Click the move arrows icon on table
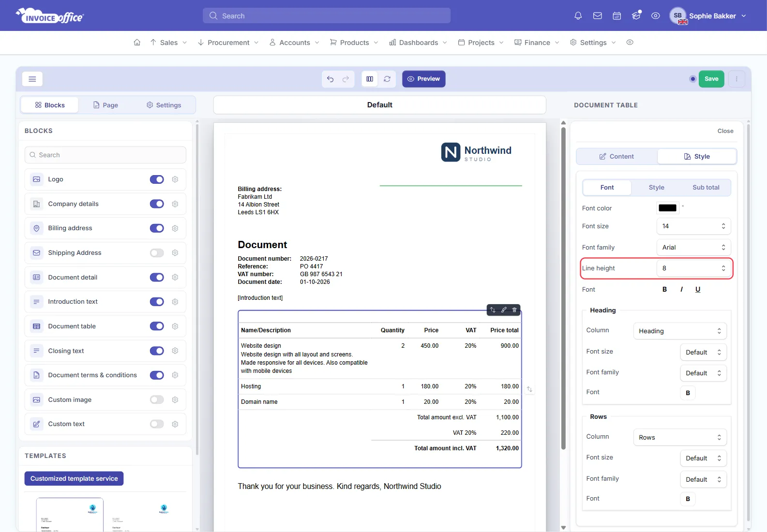This screenshot has height=532, width=767. (x=493, y=310)
